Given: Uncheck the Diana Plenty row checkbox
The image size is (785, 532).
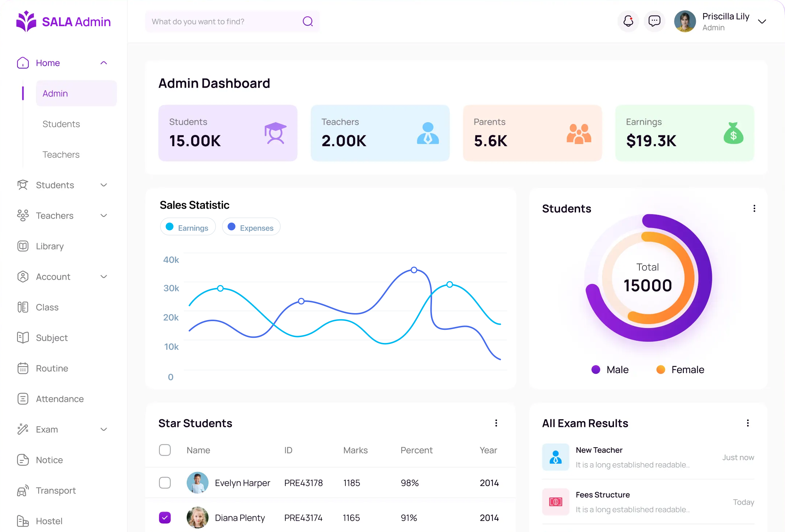Looking at the screenshot, I should (165, 517).
